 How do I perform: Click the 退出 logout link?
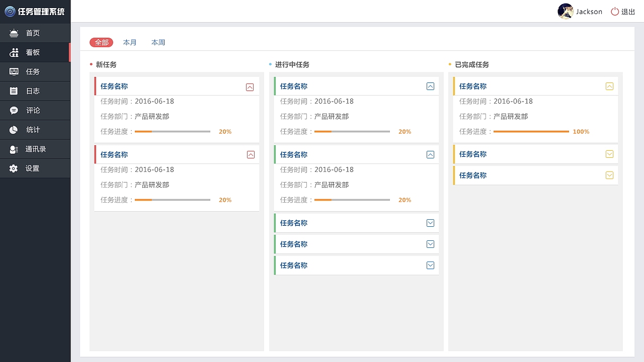[628, 12]
